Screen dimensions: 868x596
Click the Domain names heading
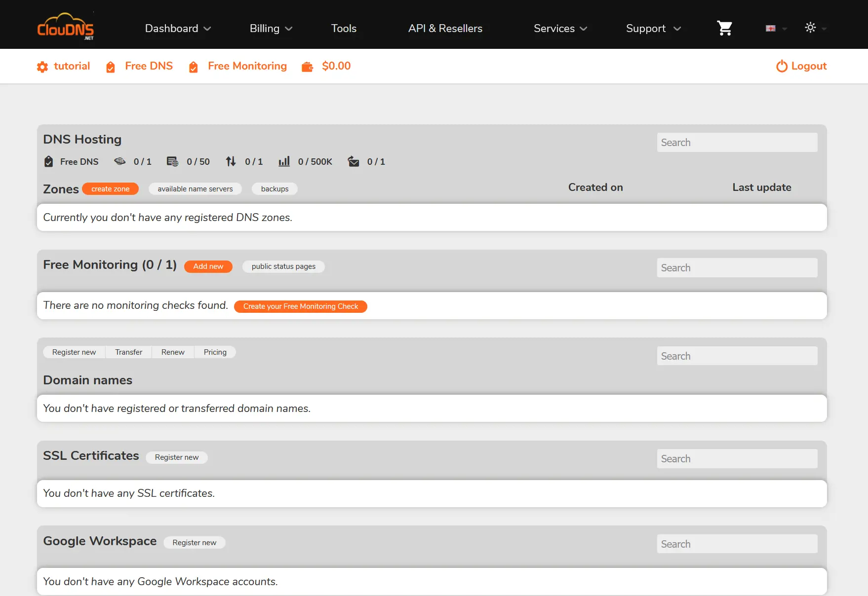88,380
